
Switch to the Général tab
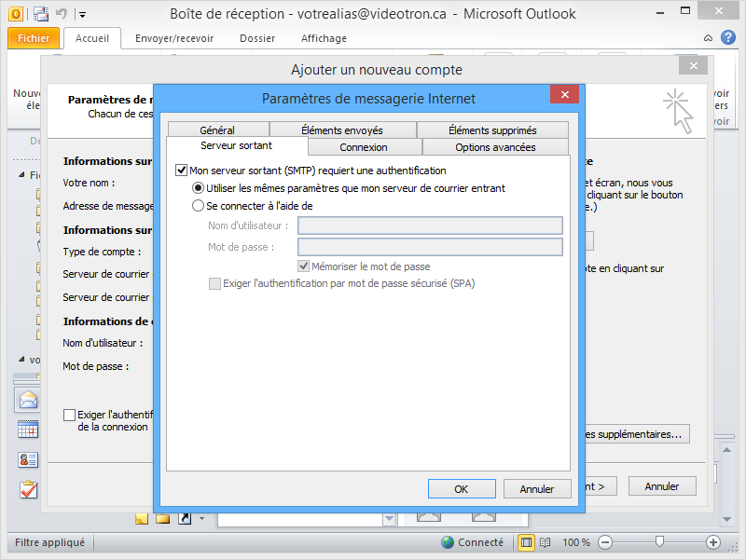point(217,130)
